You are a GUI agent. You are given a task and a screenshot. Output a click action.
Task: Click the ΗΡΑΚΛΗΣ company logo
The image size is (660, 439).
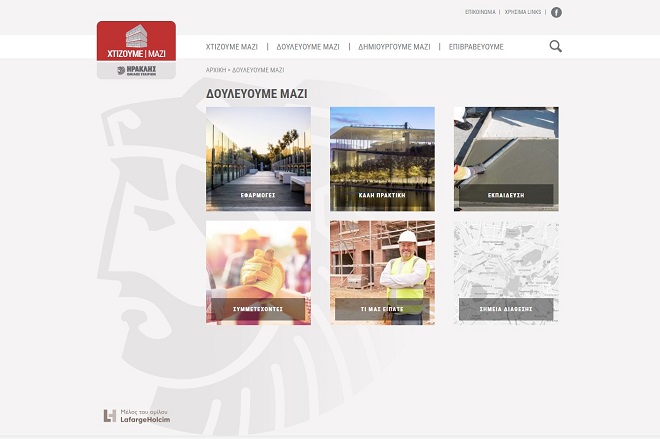pyautogui.click(x=136, y=70)
